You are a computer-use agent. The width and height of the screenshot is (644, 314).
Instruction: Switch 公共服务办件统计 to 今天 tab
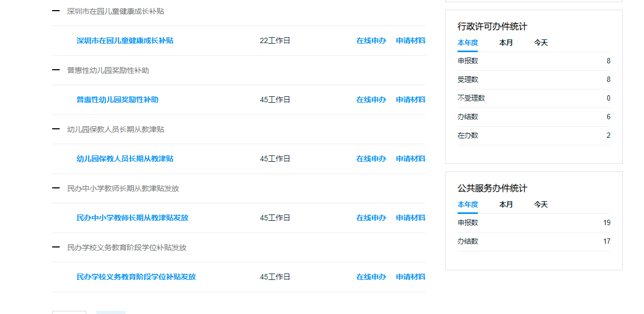(x=541, y=204)
